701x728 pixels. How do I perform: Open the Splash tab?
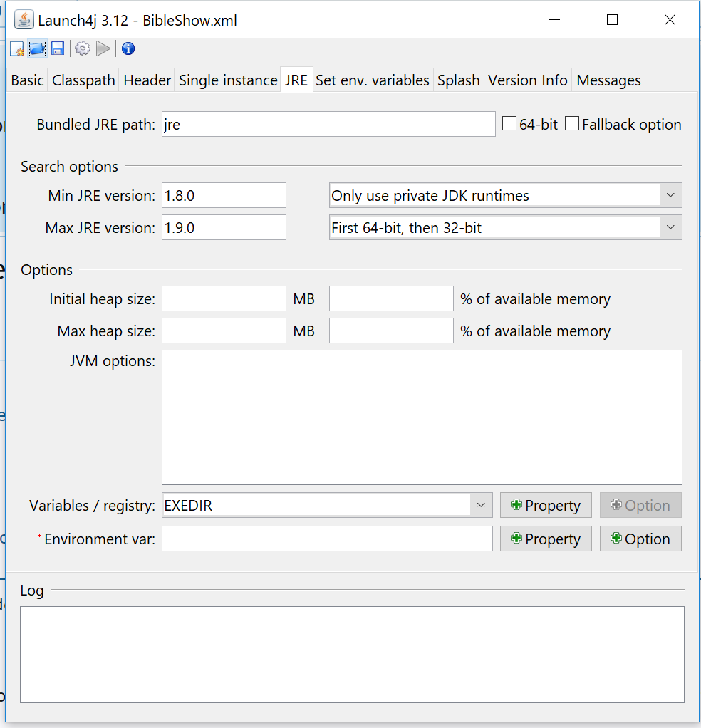(x=459, y=80)
